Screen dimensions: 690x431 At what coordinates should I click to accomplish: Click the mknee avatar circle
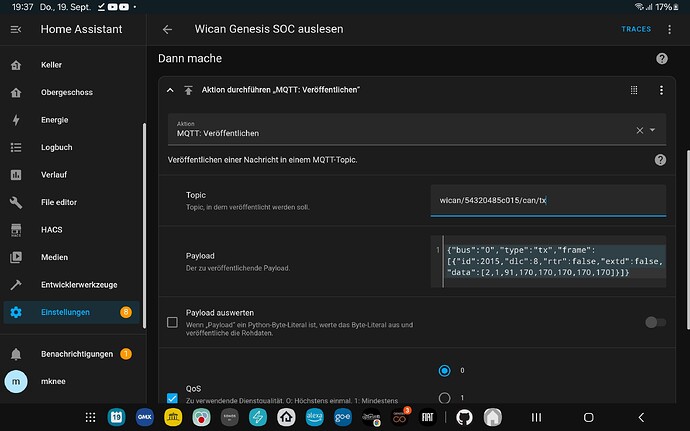point(16,381)
